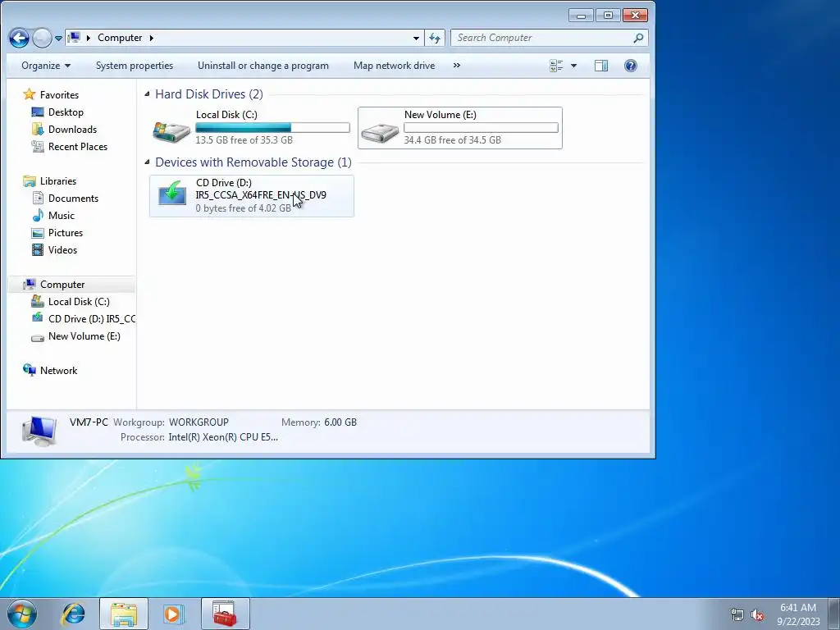Open Downloads under Favorites

click(x=72, y=129)
